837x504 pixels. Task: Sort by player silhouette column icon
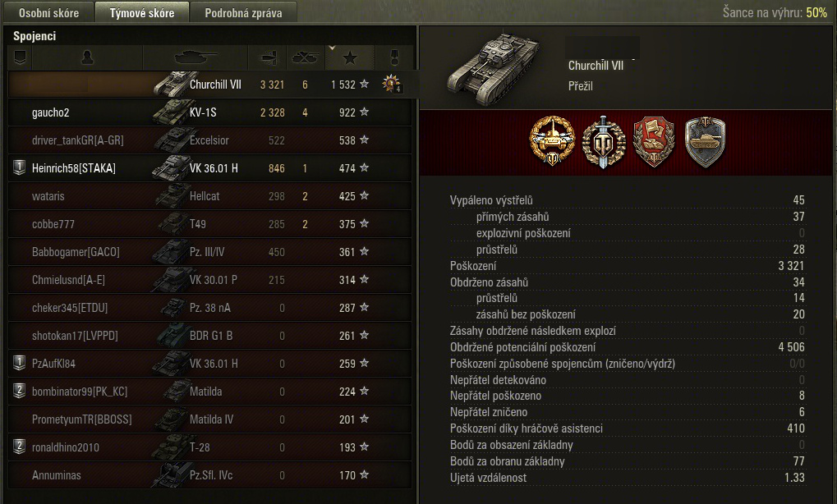click(87, 57)
